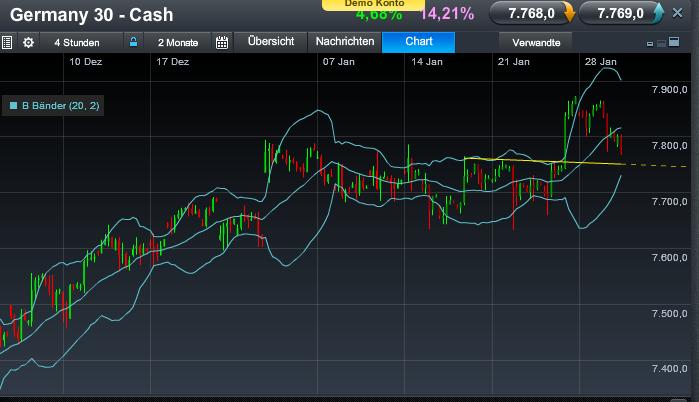The width and height of the screenshot is (699, 402).
Task: Click the Germany 30 - Cash title
Action: 91,15
